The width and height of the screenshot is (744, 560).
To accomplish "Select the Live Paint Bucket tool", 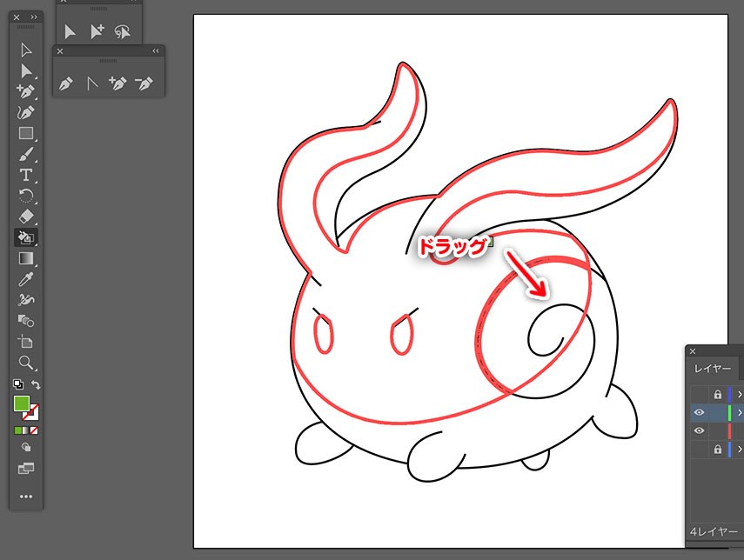I will pos(26,237).
